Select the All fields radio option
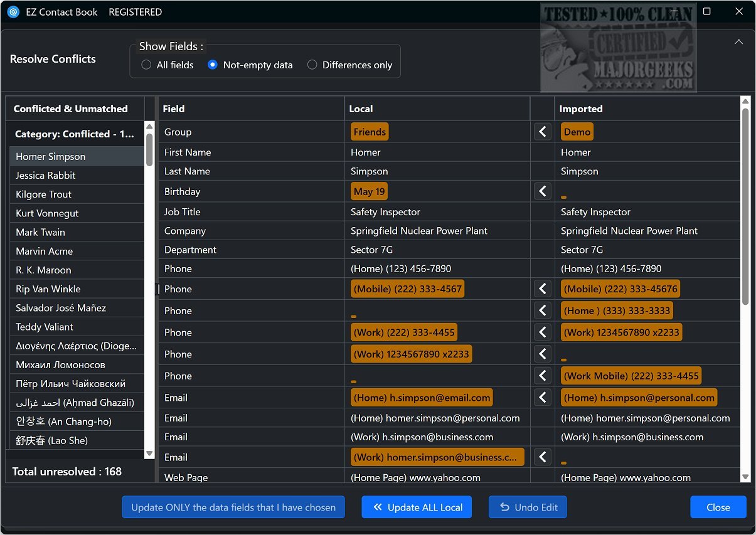The image size is (756, 535). [x=146, y=65]
